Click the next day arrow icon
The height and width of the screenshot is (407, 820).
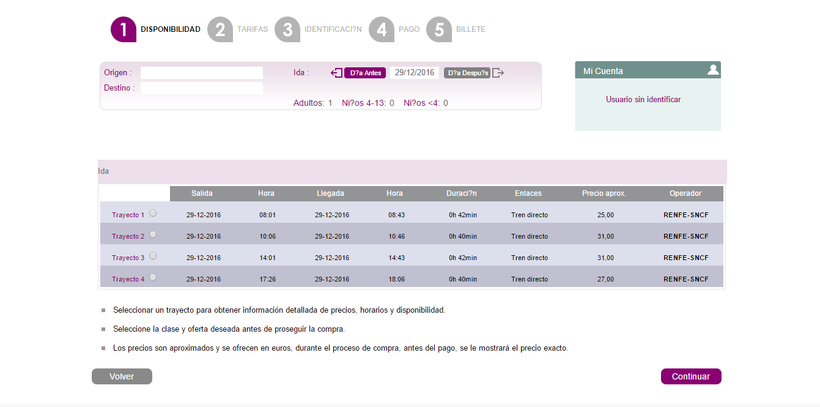pyautogui.click(x=498, y=73)
